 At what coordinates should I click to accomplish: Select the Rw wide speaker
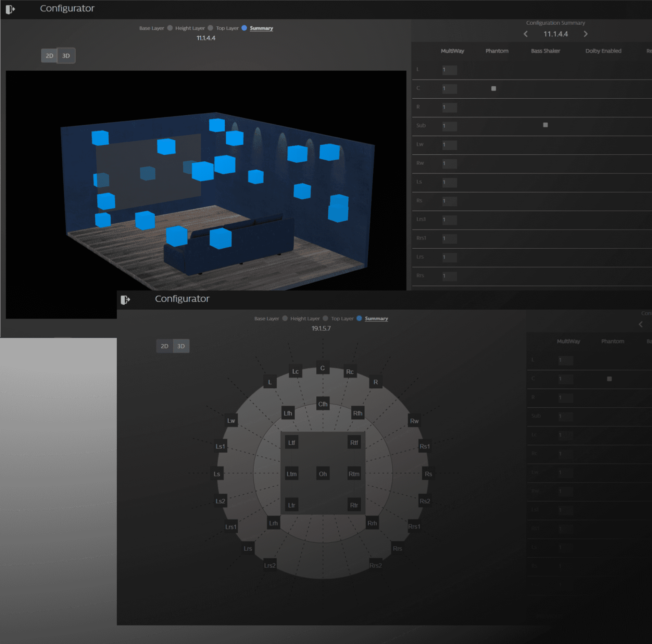point(414,421)
